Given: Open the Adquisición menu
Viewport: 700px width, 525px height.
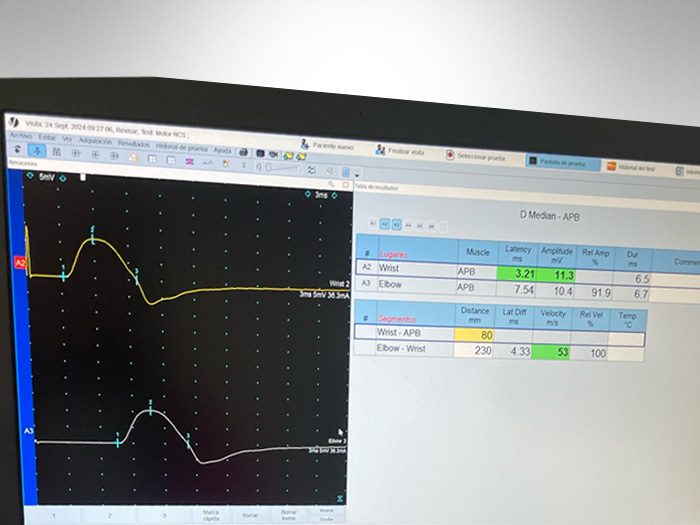Looking at the screenshot, I should [95, 141].
